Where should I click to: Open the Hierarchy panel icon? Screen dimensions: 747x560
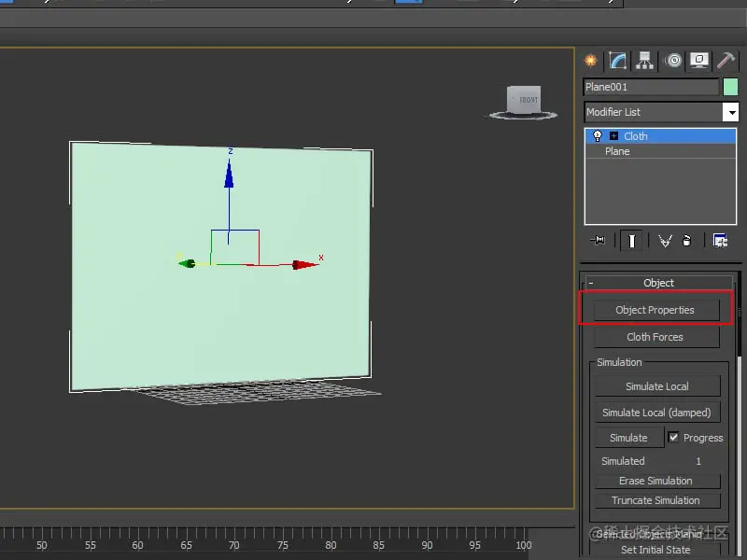(644, 61)
